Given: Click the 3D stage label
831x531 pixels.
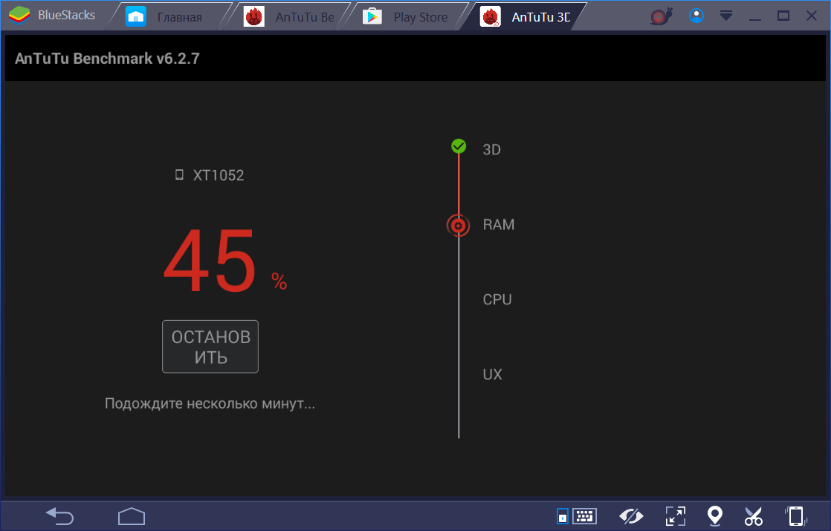Looking at the screenshot, I should (491, 149).
